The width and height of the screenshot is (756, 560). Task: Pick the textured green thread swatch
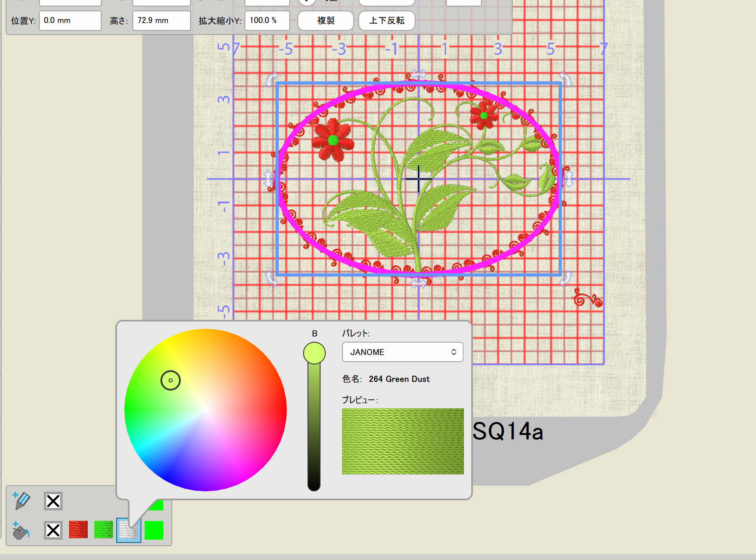(x=104, y=530)
